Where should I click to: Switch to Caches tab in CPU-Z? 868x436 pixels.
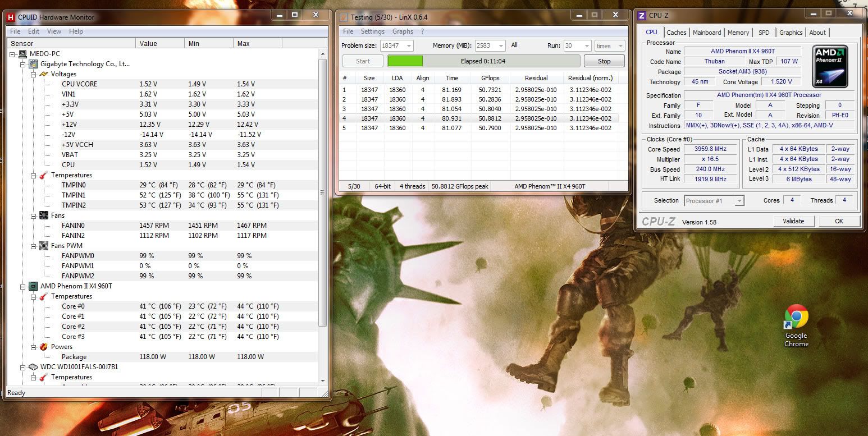676,33
